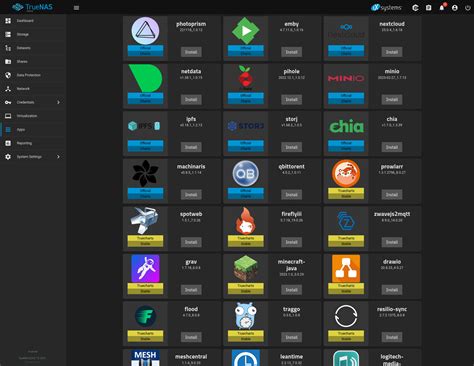Click the minecraft-java grass block icon

pyautogui.click(x=246, y=268)
